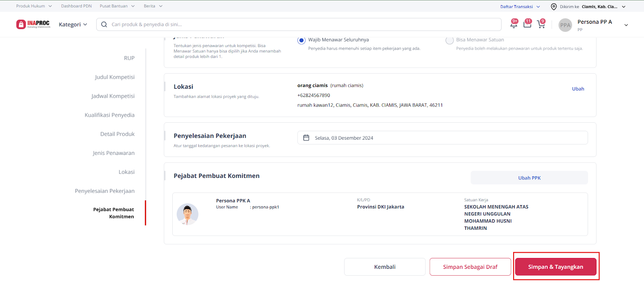
Task: Select Bisa Menawar Satuan option
Action: coord(449,40)
